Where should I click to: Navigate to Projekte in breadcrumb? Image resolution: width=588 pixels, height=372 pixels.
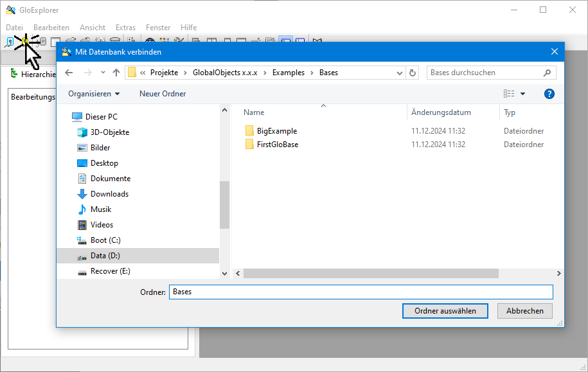165,73
